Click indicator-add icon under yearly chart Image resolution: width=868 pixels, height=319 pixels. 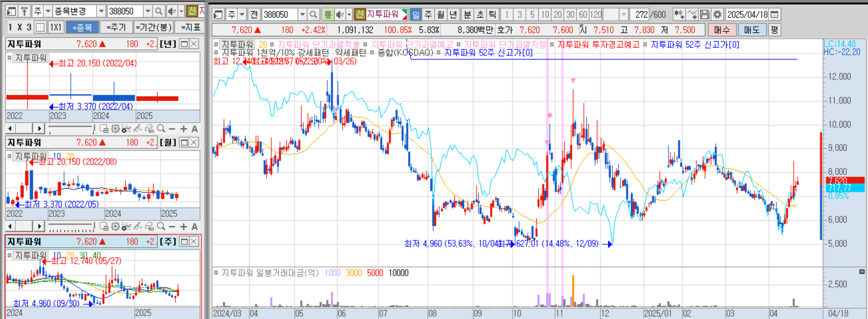(x=127, y=129)
